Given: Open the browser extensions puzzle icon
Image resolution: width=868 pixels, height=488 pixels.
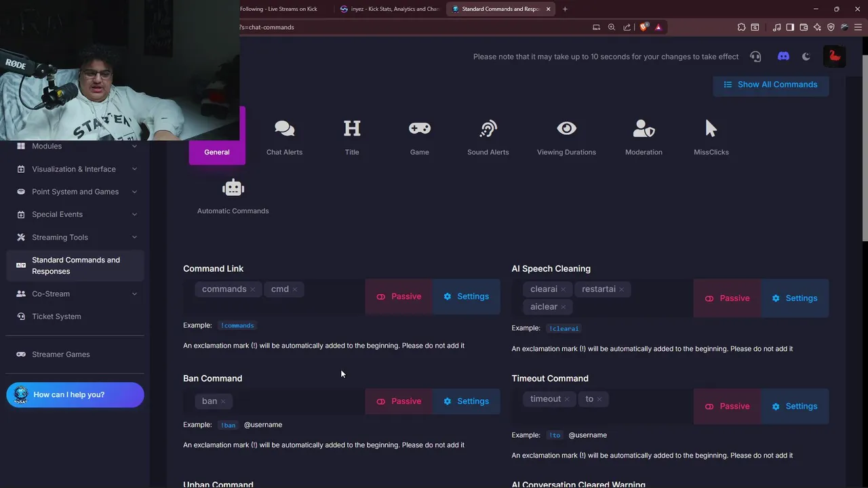Looking at the screenshot, I should (741, 27).
